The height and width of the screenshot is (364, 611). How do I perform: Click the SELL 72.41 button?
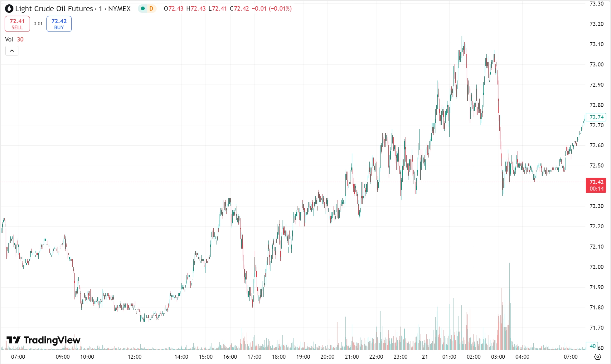pos(17,24)
